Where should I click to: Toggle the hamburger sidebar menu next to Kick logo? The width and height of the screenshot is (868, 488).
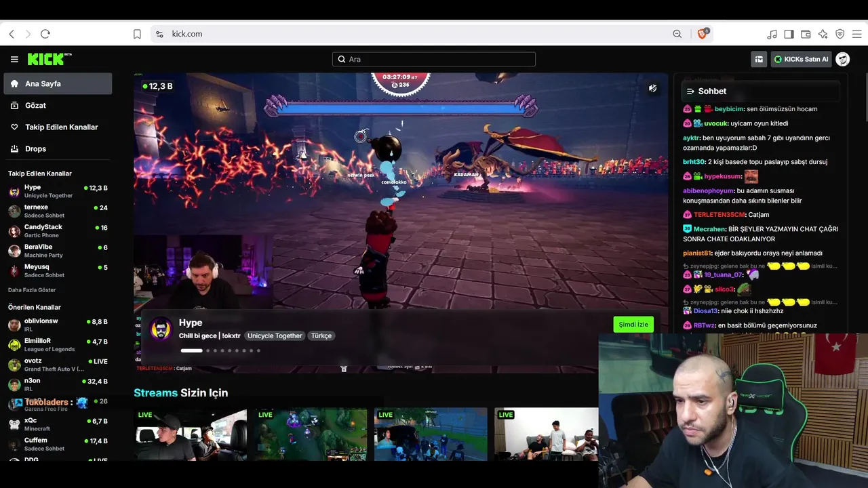[x=14, y=60]
